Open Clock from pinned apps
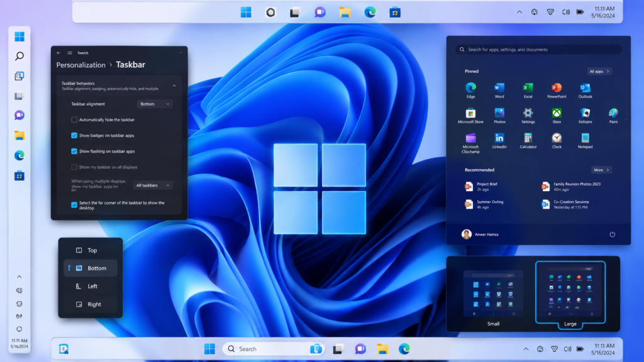Image resolution: width=644 pixels, height=362 pixels. pyautogui.click(x=557, y=140)
